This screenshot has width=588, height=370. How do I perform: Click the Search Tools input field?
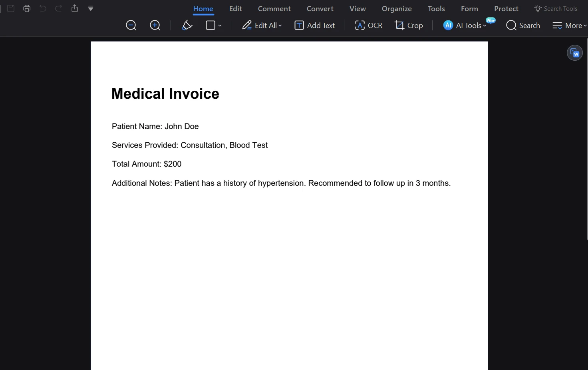pyautogui.click(x=560, y=9)
